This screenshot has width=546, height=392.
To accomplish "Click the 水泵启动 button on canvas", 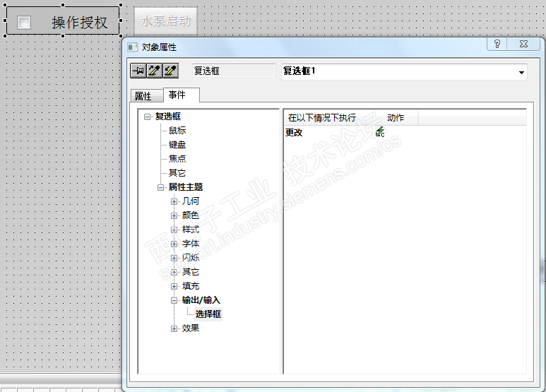I will click(x=166, y=21).
